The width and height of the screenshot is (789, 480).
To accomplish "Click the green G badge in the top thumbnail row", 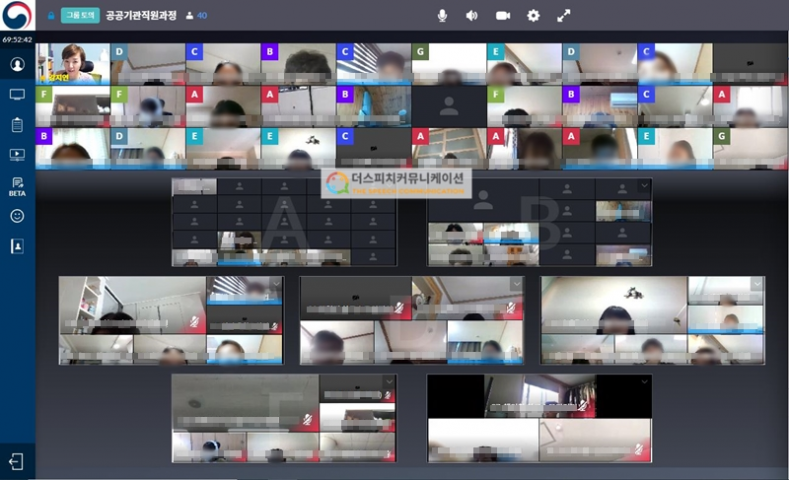I will [x=420, y=51].
